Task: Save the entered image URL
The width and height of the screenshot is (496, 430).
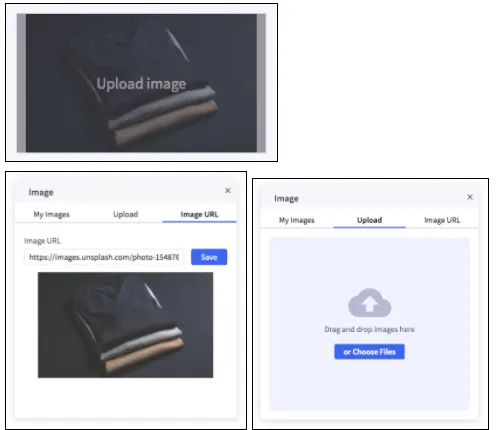Action: pos(209,257)
